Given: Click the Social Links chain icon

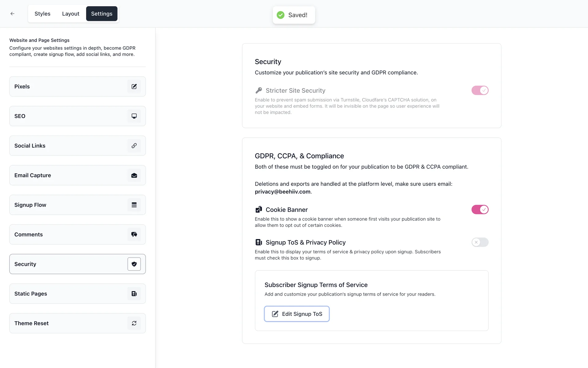Looking at the screenshot, I should click(134, 146).
